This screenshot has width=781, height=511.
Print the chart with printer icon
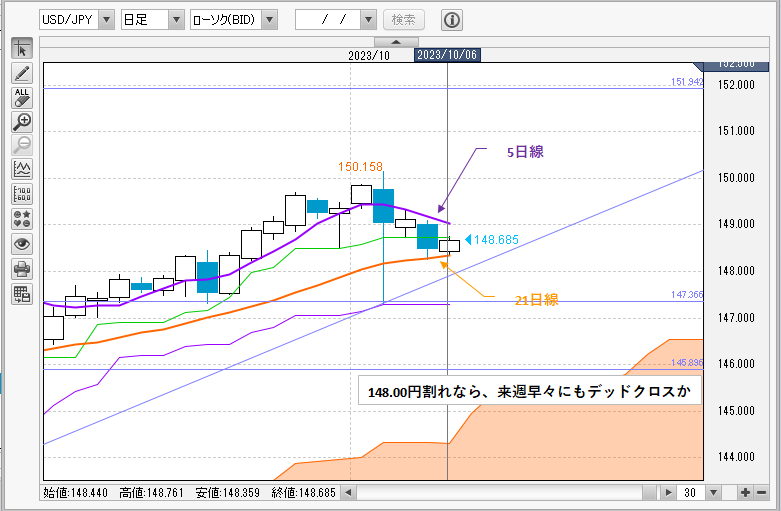22,269
